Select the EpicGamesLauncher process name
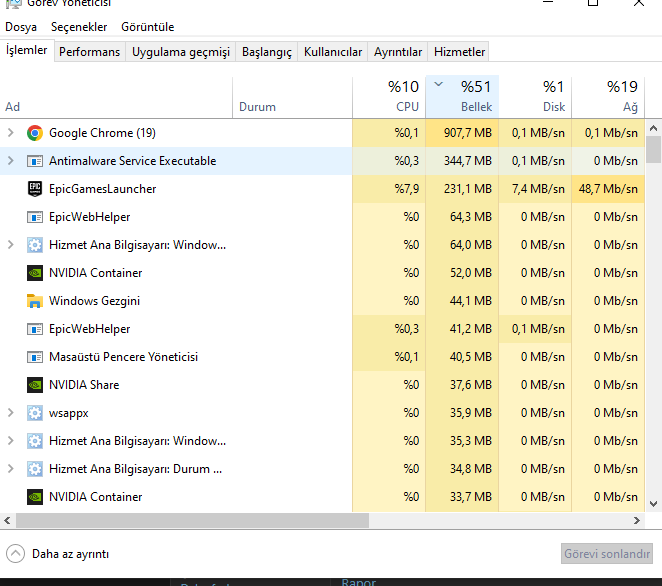 pos(103,189)
